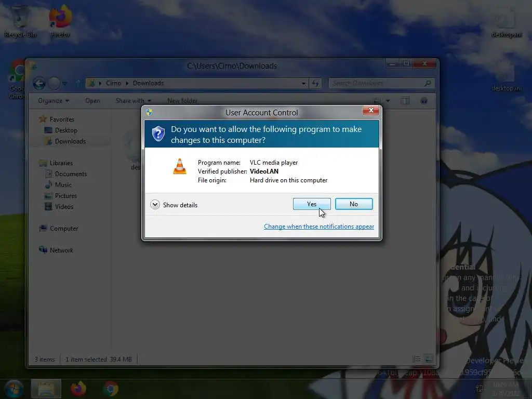Switch to large icons view in status bar
532x399 pixels.
(x=429, y=359)
